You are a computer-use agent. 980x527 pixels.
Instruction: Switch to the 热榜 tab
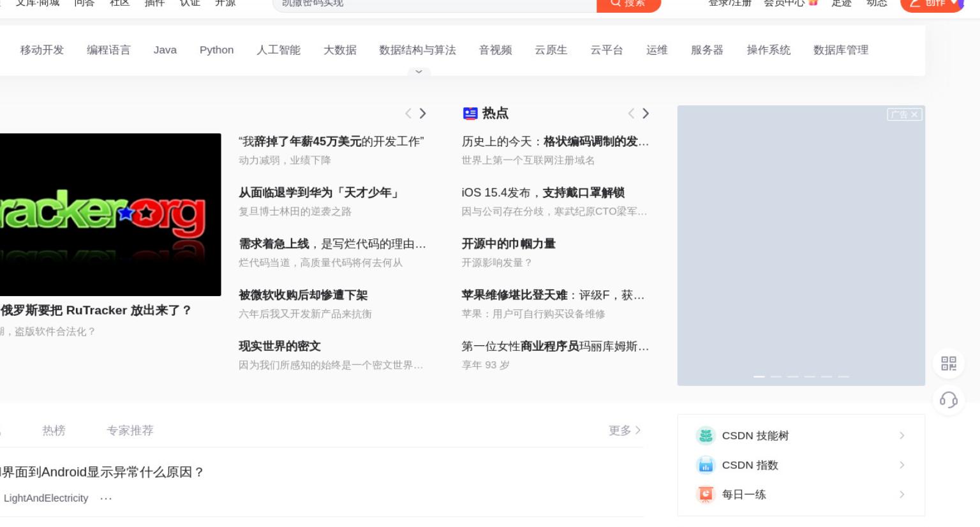click(54, 431)
